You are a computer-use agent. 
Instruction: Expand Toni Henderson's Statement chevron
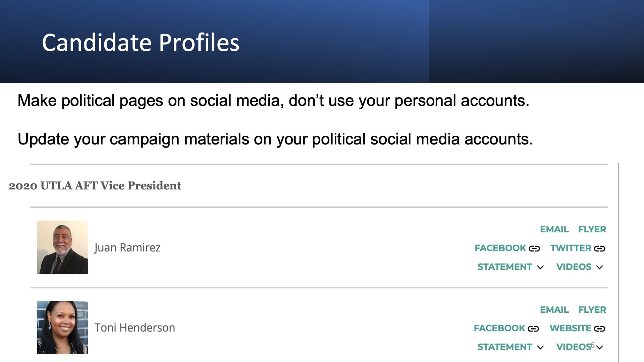point(540,347)
